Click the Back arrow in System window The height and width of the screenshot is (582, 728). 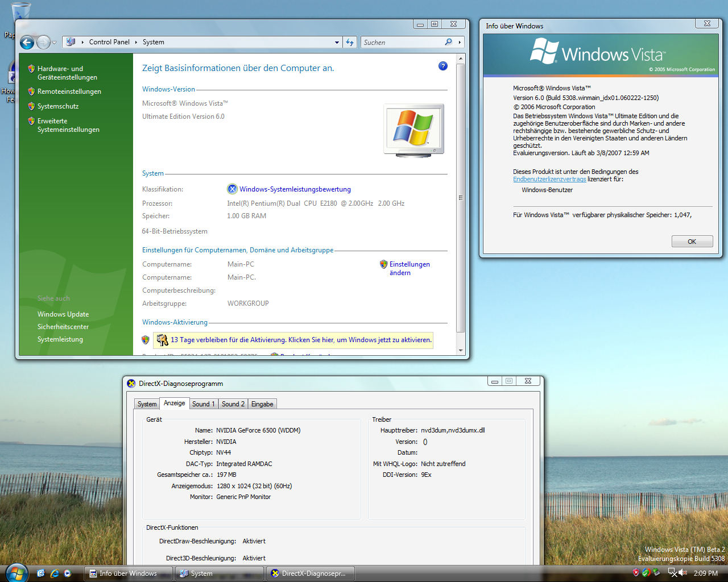(27, 43)
